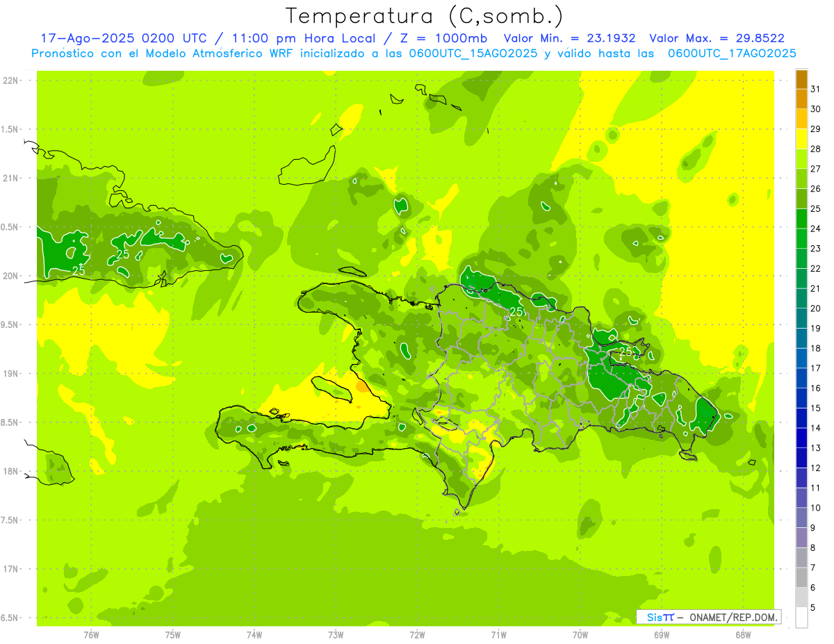This screenshot has width=834, height=644.
Task: Pick the dark orange legend swatch above 31
Action: pyautogui.click(x=801, y=79)
